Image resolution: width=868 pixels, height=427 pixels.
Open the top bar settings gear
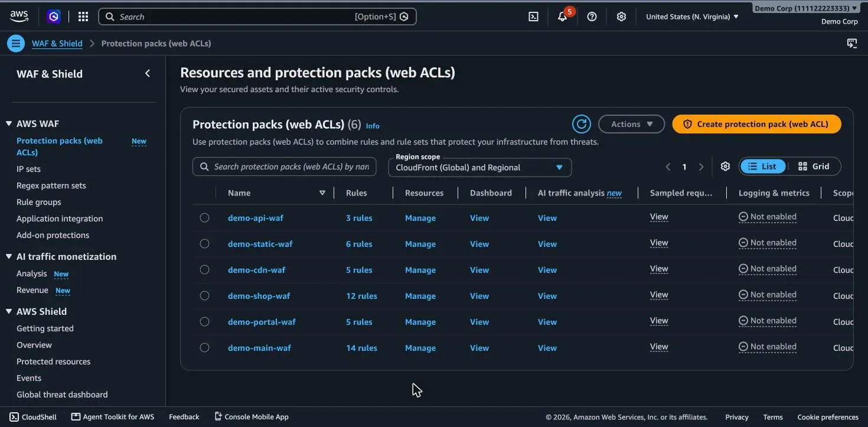[621, 17]
